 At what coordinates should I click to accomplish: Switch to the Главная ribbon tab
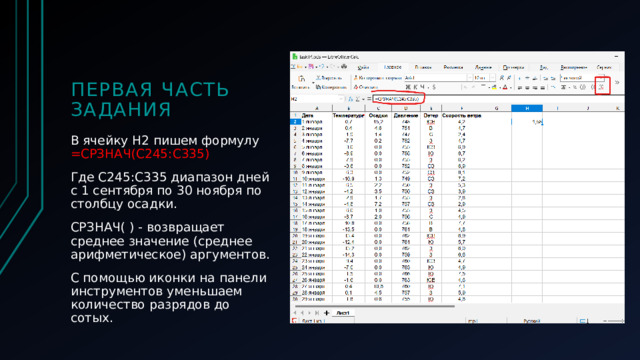pyautogui.click(x=393, y=67)
